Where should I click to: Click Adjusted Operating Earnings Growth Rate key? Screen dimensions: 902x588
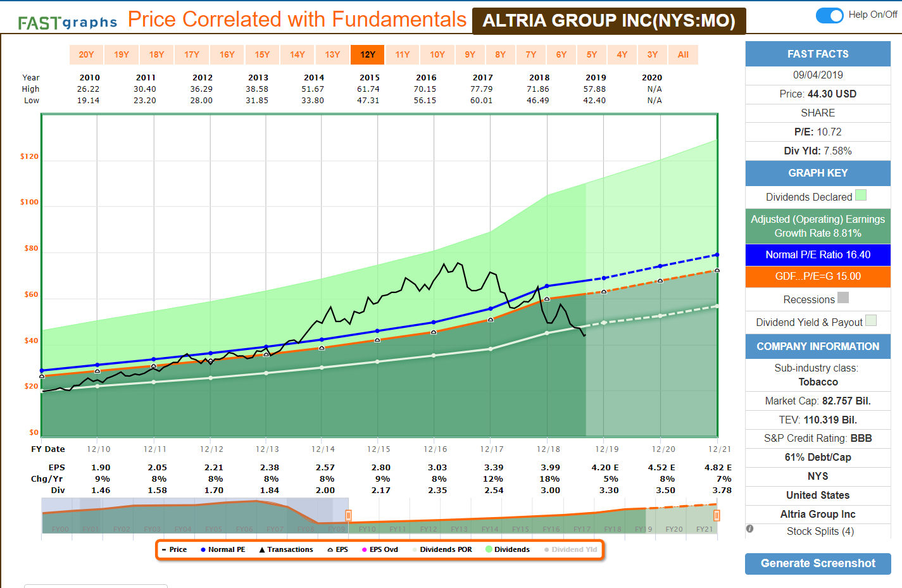click(x=818, y=226)
